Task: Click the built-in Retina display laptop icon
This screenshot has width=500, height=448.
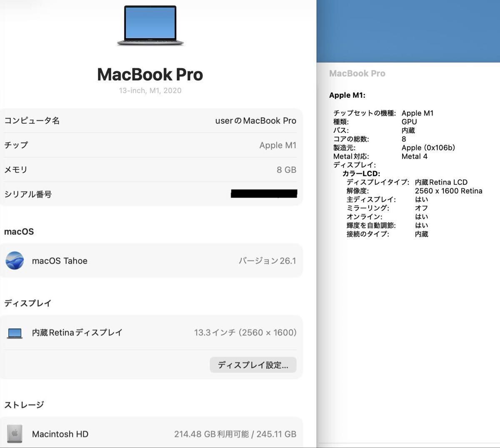Action: [15, 333]
